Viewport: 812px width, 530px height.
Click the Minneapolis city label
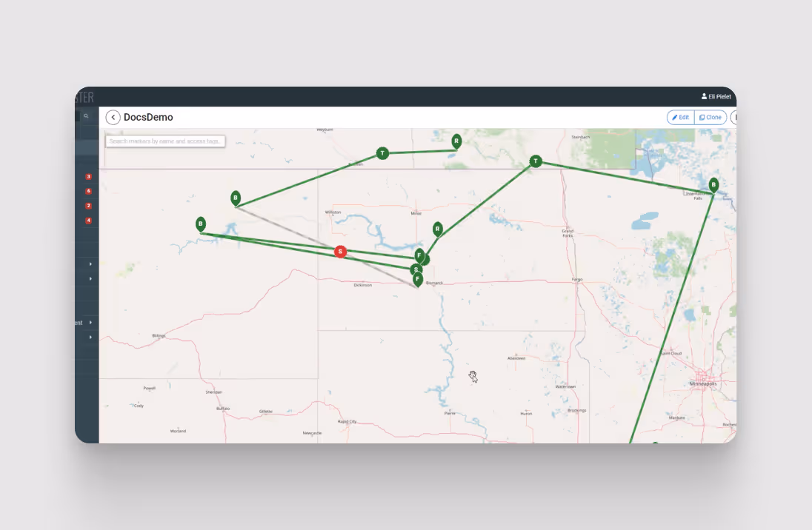tap(703, 384)
